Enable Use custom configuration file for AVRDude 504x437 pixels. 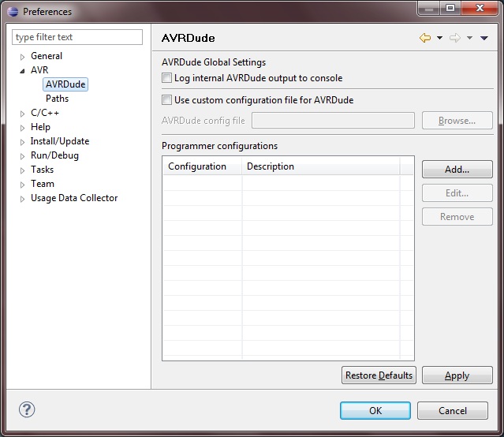pyautogui.click(x=166, y=99)
